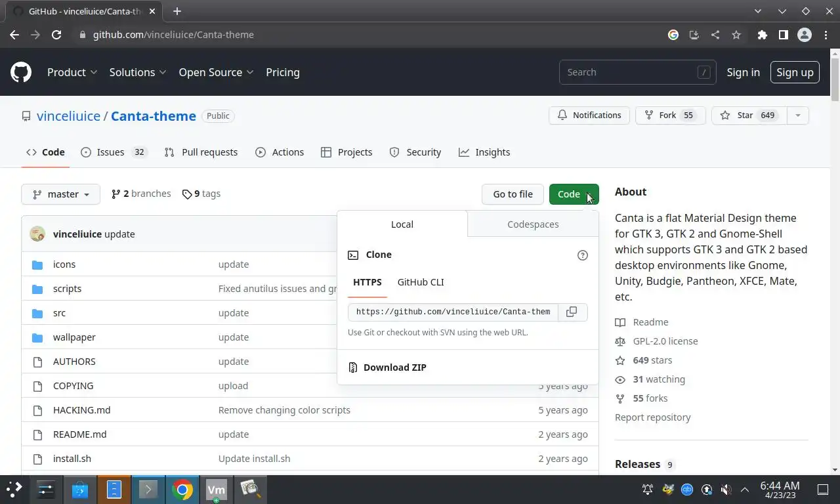Open the Vm app in taskbar
The width and height of the screenshot is (840, 504).
[x=217, y=490]
